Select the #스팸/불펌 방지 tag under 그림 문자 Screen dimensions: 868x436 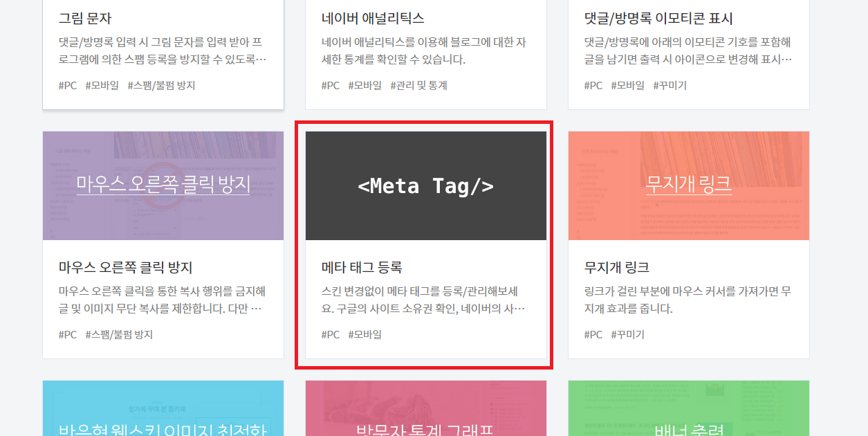pyautogui.click(x=161, y=86)
